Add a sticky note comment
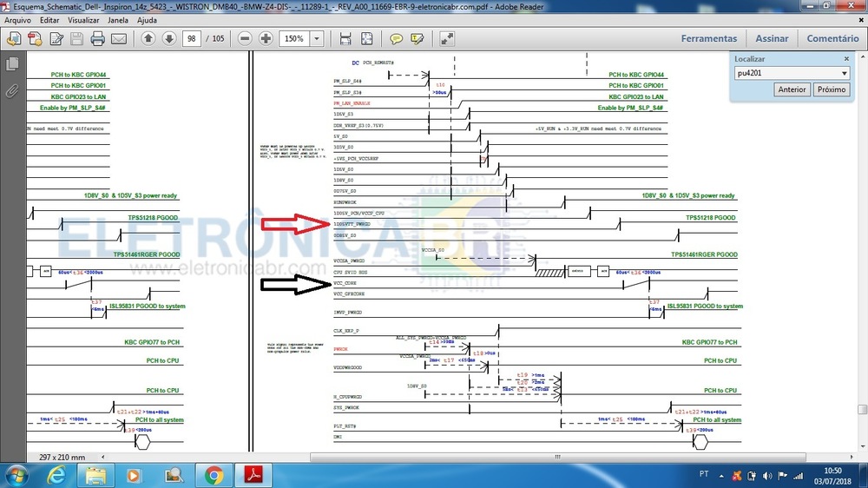Screen dimensions: 868x488 pyautogui.click(x=396, y=39)
